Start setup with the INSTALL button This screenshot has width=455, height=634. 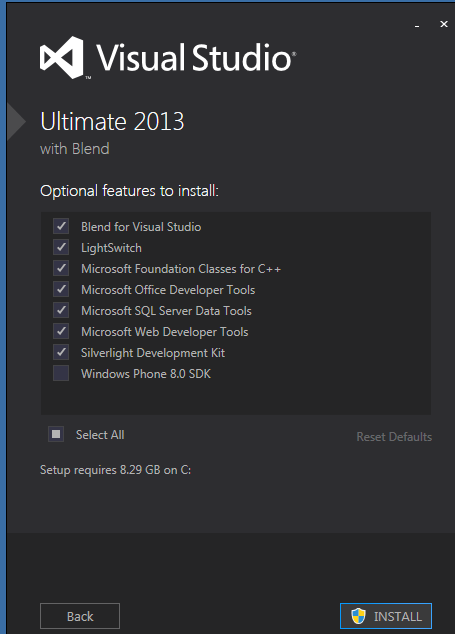[x=386, y=616]
